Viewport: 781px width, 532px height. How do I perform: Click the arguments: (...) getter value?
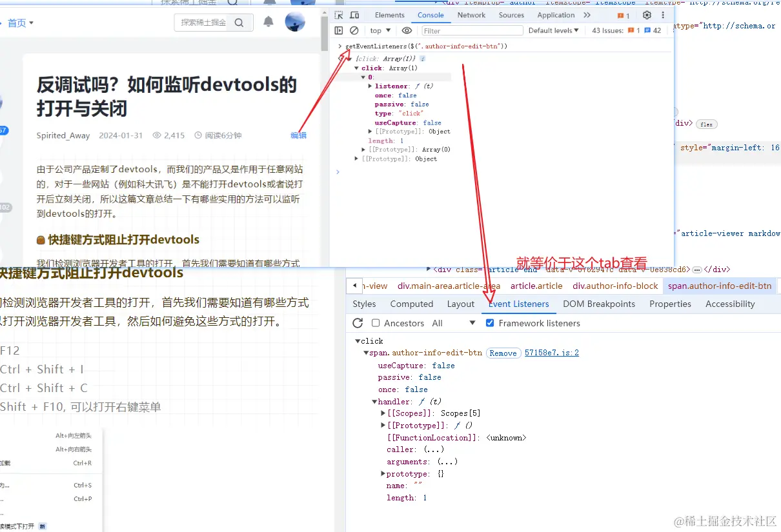[x=447, y=462]
